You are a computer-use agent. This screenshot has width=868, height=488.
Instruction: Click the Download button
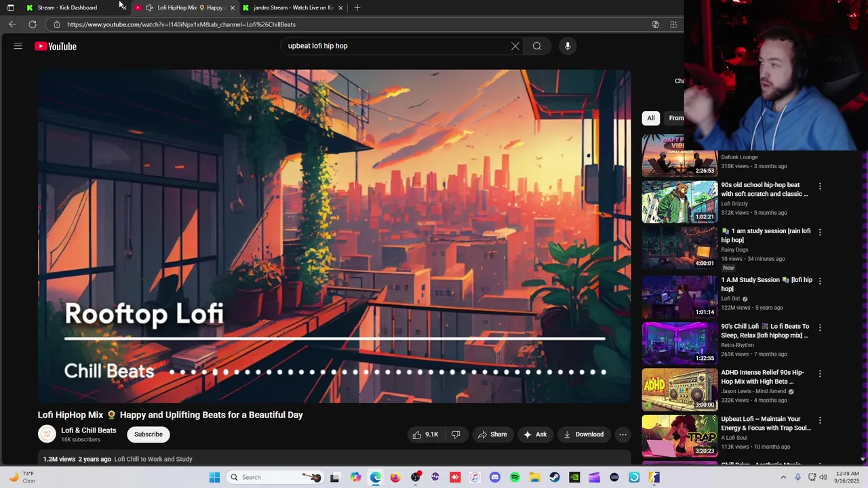pos(583,434)
